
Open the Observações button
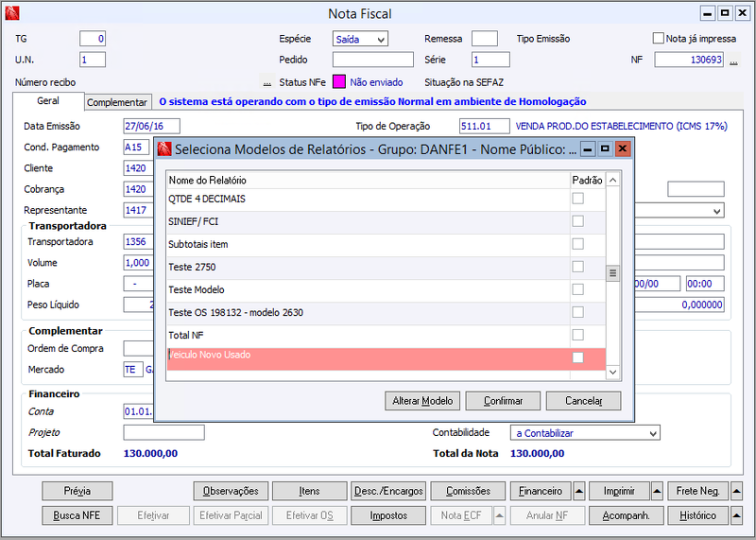click(231, 491)
